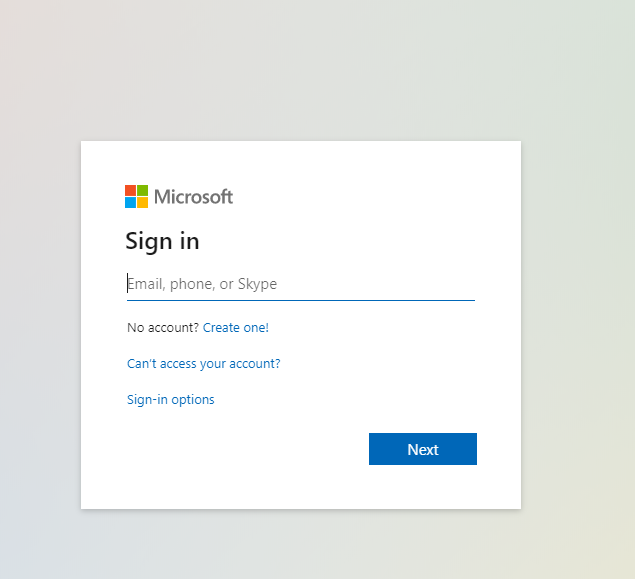The image size is (635, 579).
Task: Click the "No account?" label
Action: click(x=163, y=327)
